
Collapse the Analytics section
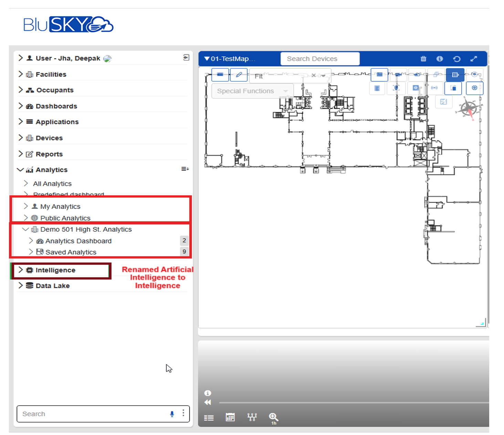20,170
